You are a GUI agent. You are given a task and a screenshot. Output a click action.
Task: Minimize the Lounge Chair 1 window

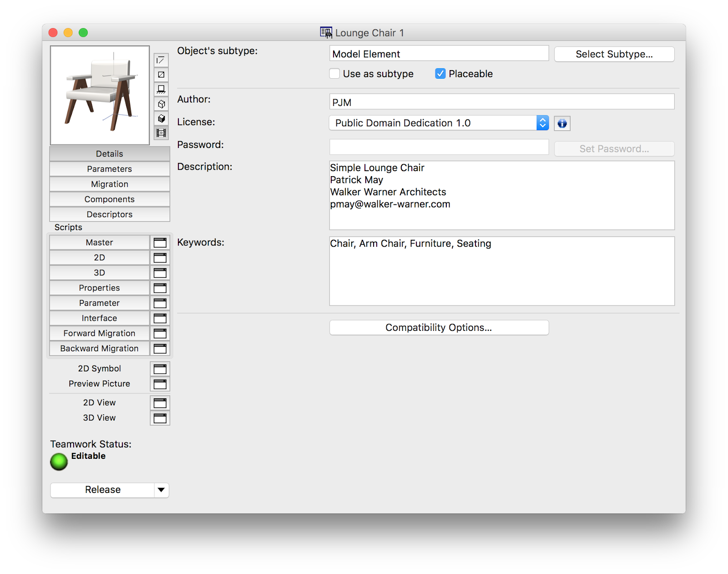(x=68, y=33)
